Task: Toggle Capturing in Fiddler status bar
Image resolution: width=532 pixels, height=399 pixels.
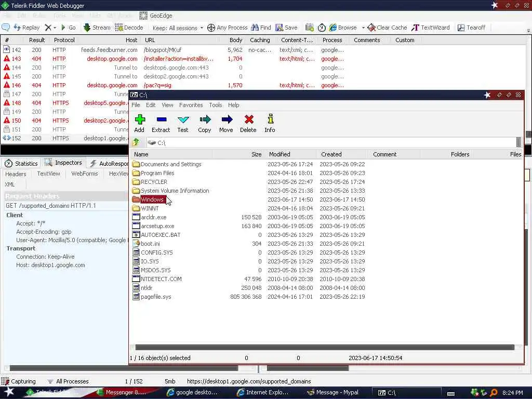Action: (x=19, y=381)
